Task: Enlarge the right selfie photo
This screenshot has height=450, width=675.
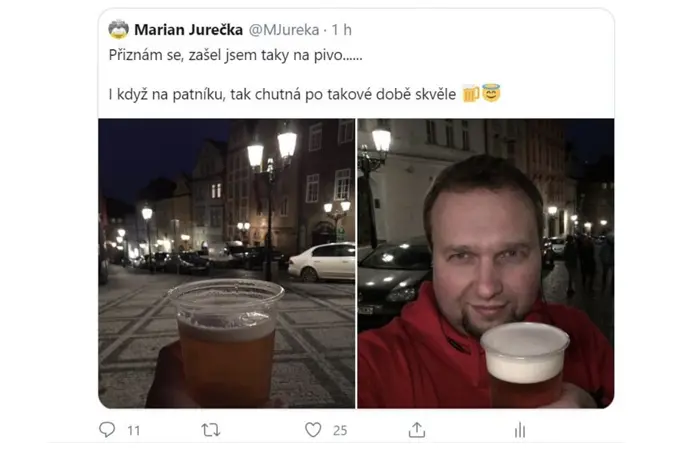Action: 486,264
